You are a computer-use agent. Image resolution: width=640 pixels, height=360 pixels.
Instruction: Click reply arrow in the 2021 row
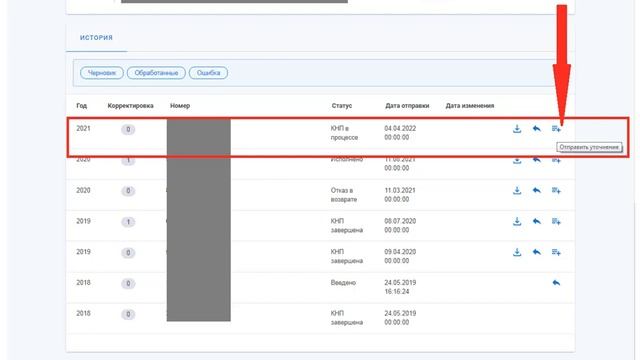point(537,129)
